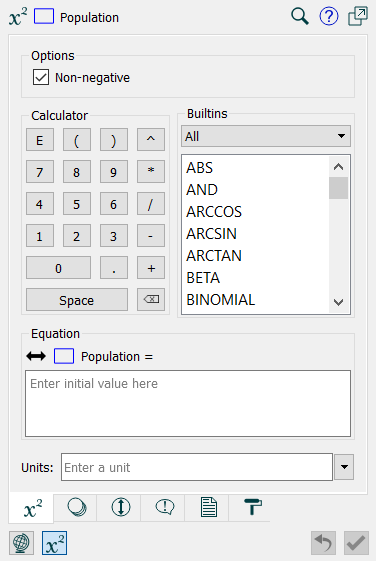Click the blue stock color box next to Population
The image size is (376, 561).
[x=44, y=16]
